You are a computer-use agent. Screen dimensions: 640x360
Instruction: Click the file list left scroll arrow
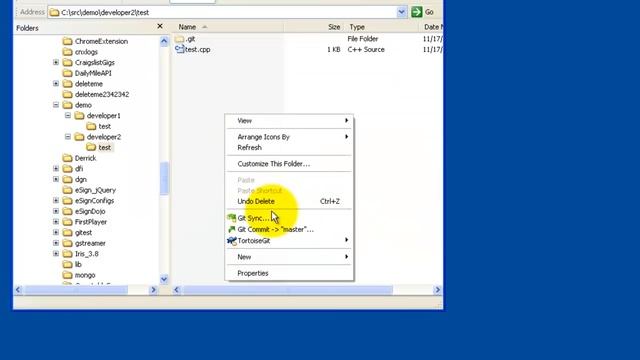(176, 290)
